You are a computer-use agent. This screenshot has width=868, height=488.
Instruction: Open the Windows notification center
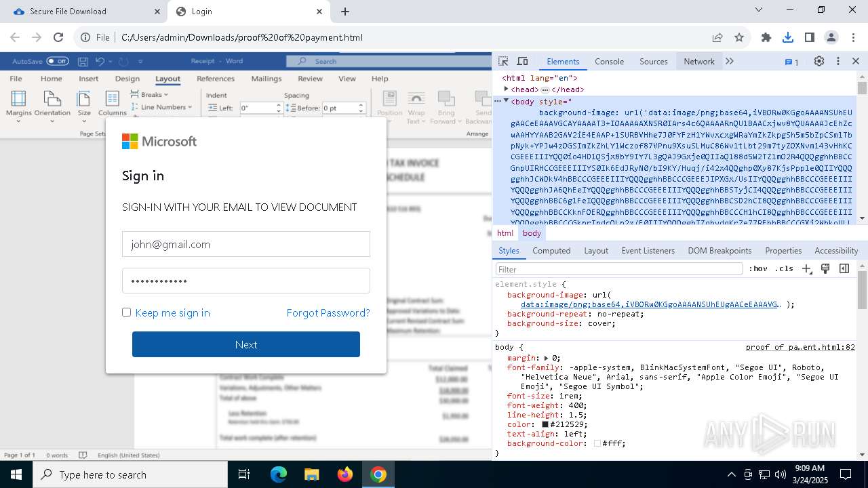[x=846, y=474]
